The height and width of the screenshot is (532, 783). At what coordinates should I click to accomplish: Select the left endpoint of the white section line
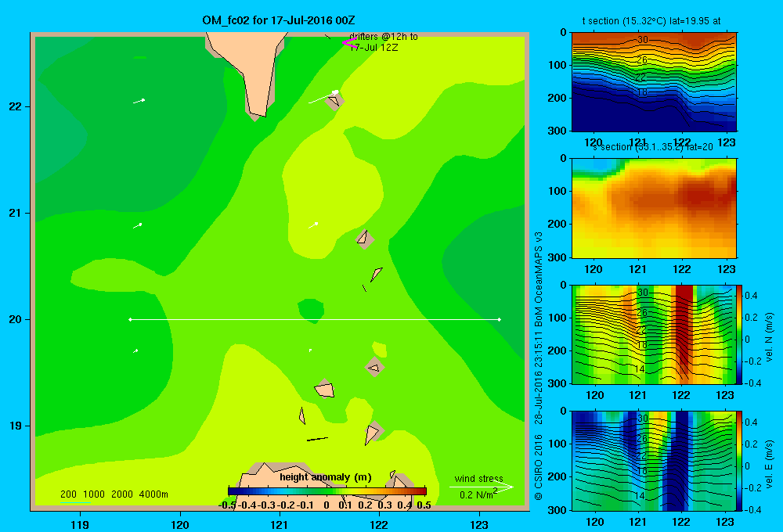tap(130, 319)
